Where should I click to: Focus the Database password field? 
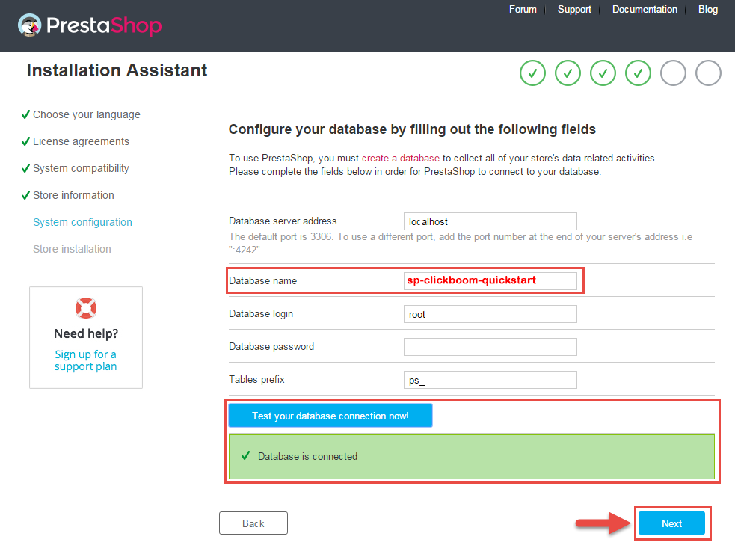[490, 347]
